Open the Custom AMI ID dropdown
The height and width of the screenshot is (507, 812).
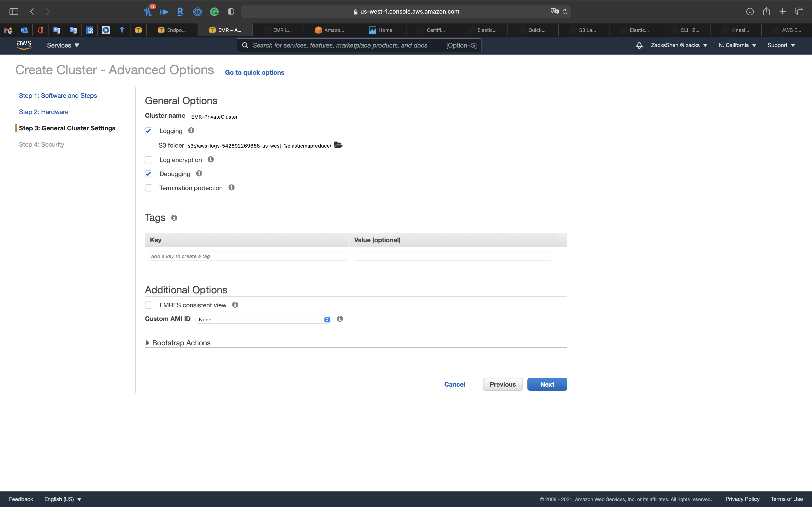point(263,320)
